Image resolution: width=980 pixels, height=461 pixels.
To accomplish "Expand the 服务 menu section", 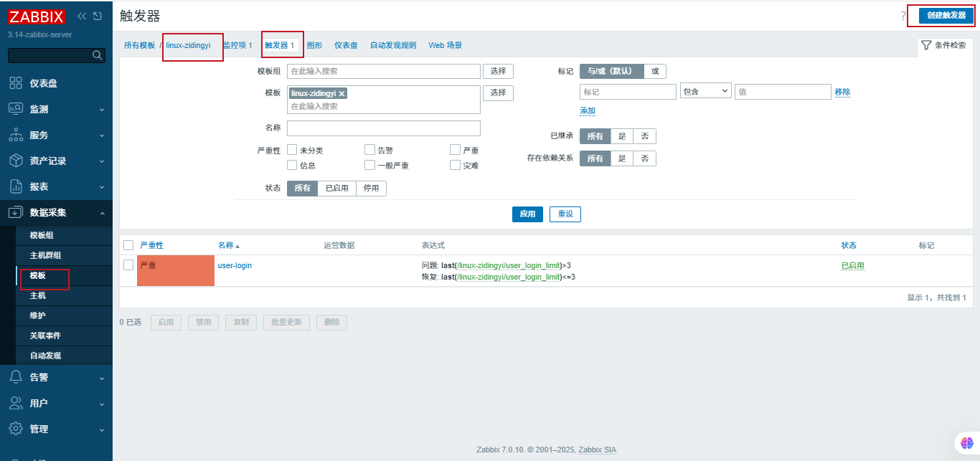I will pos(102,136).
